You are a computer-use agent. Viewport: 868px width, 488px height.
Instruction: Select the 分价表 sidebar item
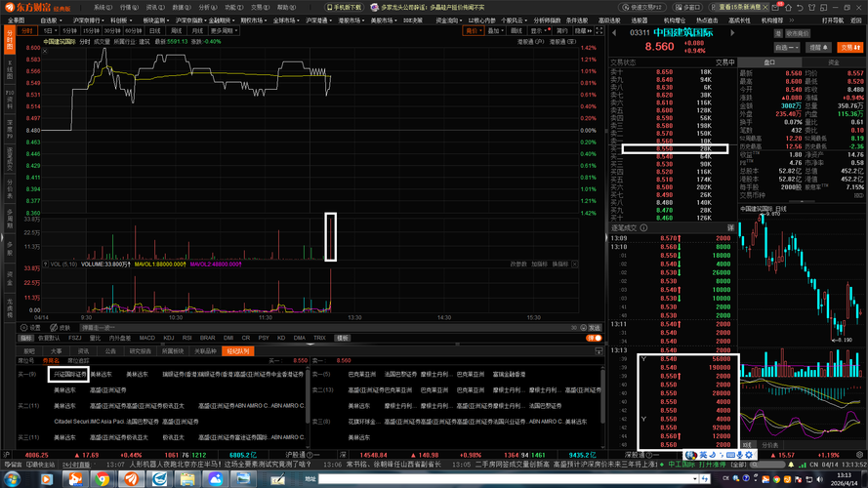click(x=10, y=189)
